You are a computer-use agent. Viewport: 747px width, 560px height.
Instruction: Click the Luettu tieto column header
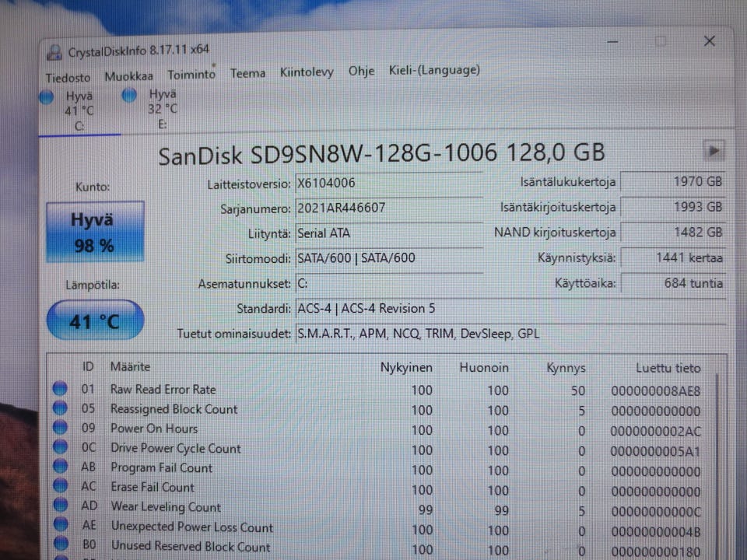pos(668,368)
